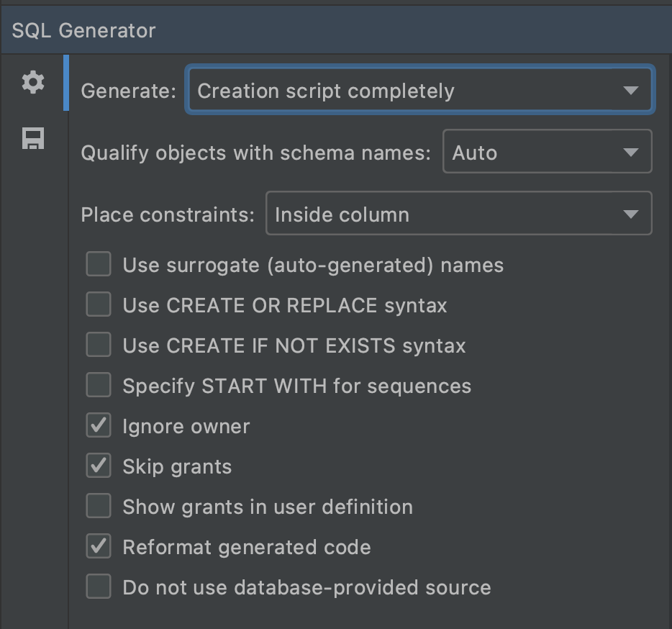Viewport: 672px width, 629px height.
Task: Click the SQL Generator panel title
Action: tap(83, 31)
